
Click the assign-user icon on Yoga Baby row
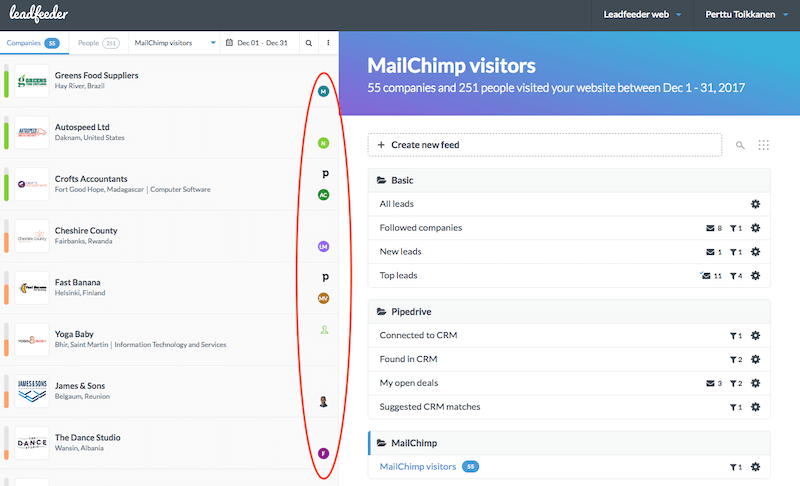coord(324,330)
